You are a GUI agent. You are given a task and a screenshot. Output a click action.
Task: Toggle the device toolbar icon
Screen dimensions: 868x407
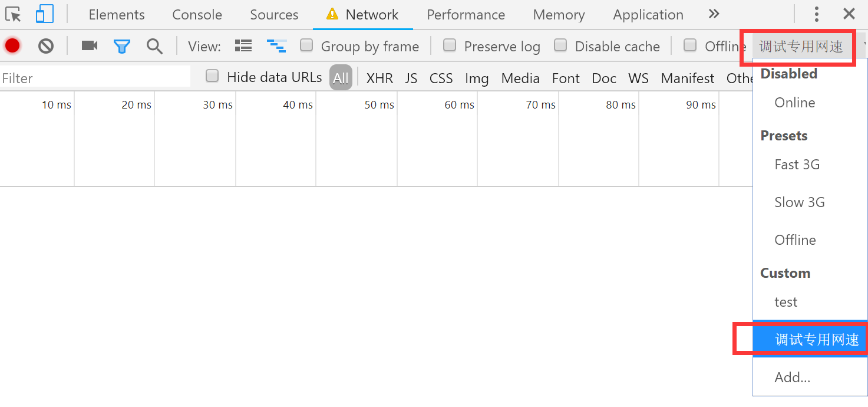click(44, 14)
